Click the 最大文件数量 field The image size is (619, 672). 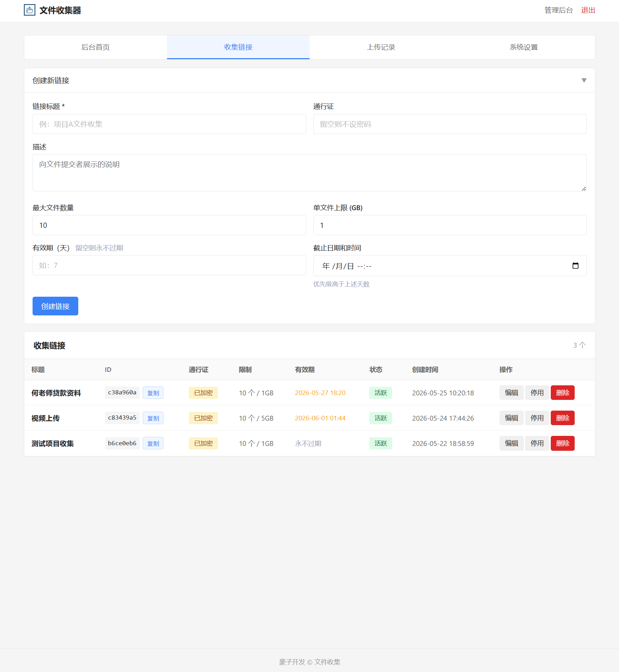[169, 225]
